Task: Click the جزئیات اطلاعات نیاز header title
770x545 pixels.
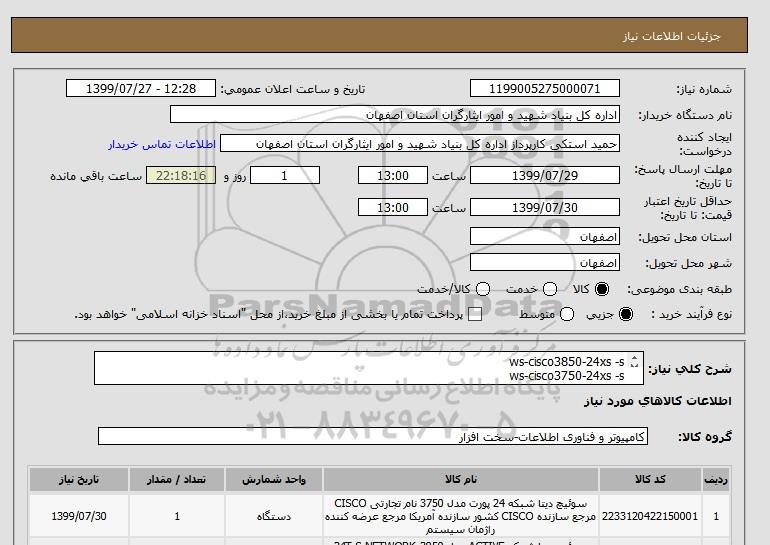Action: pyautogui.click(x=671, y=36)
